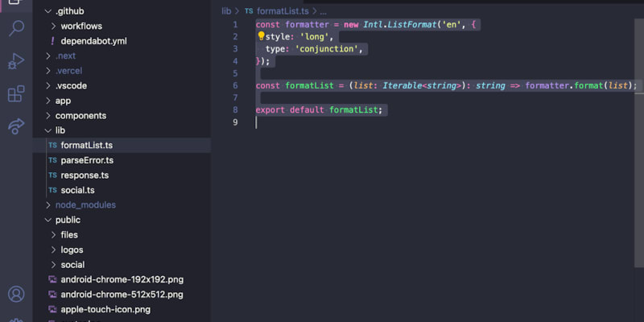
Task: Open parseError.ts in the explorer
Action: pyautogui.click(x=87, y=160)
